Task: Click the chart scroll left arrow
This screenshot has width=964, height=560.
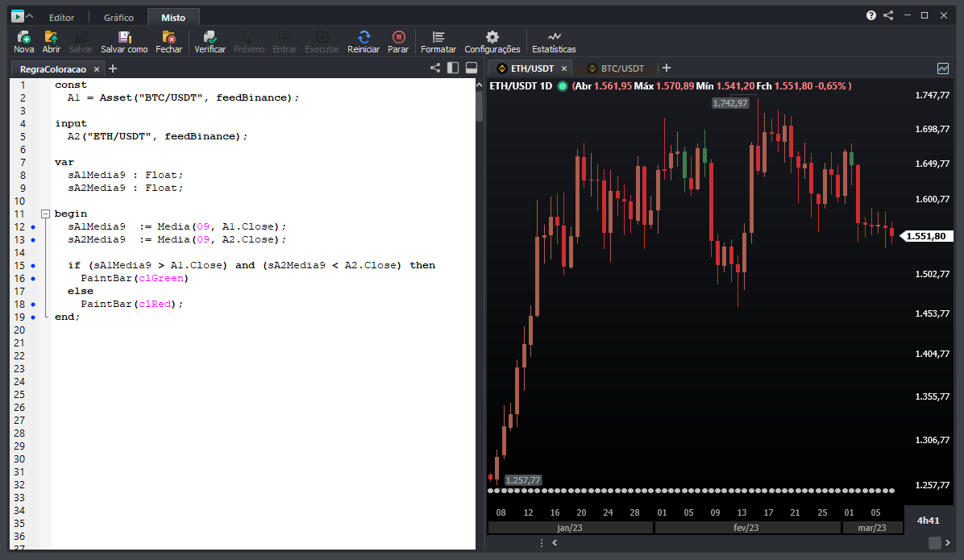Action: click(555, 543)
